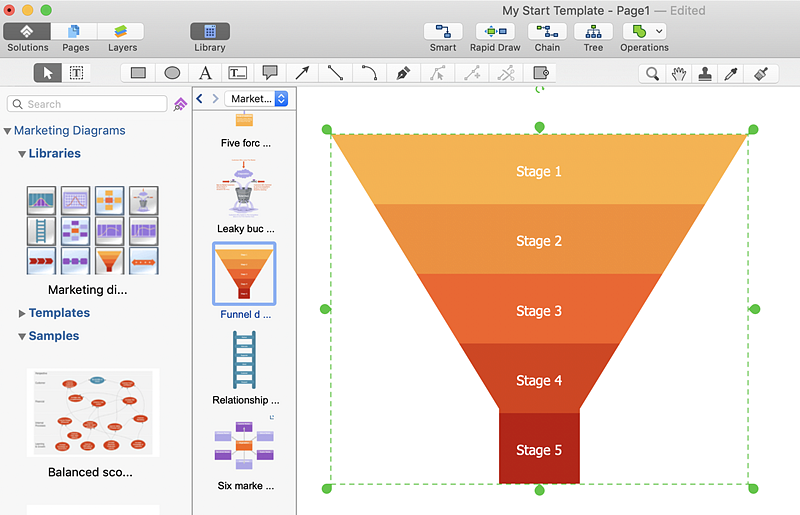The width and height of the screenshot is (800, 515).
Task: Select the Arc connector tool
Action: pos(369,73)
